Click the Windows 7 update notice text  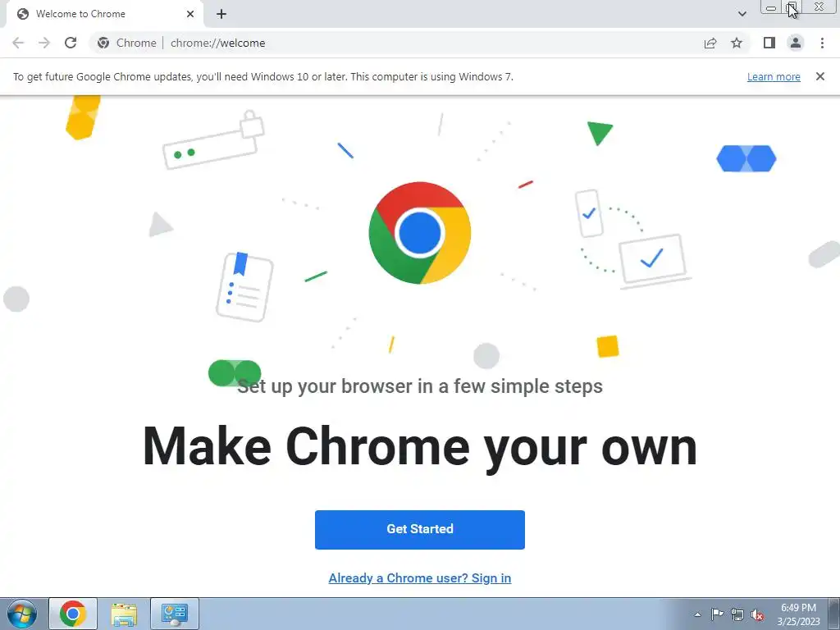[x=263, y=76]
